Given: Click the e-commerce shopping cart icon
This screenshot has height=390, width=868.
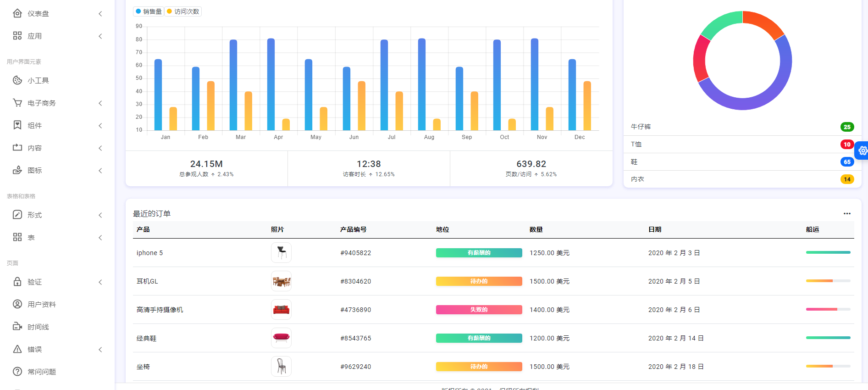Looking at the screenshot, I should pyautogui.click(x=17, y=103).
